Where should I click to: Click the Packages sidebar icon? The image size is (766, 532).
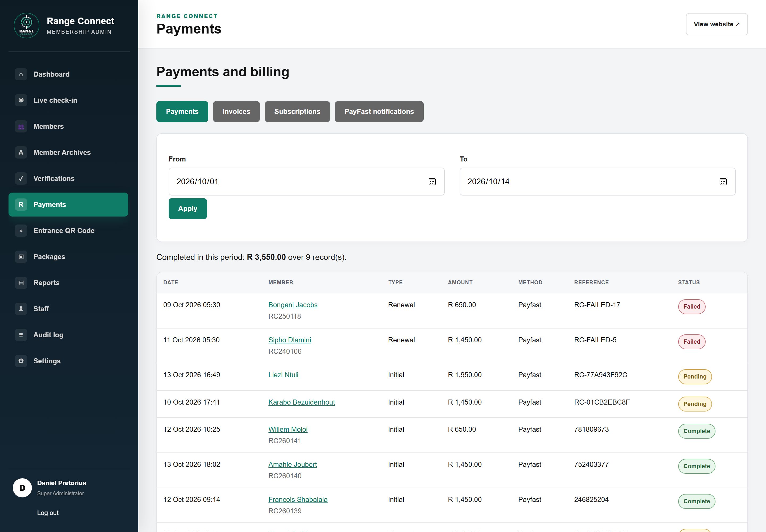point(21,257)
